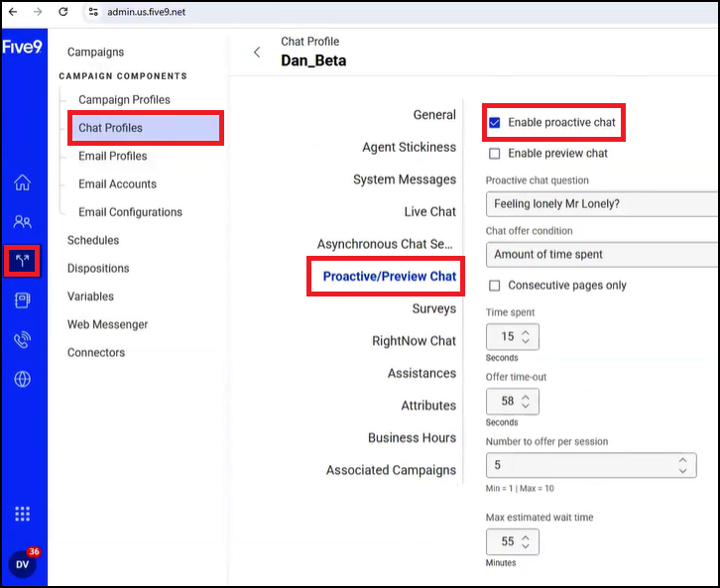Image resolution: width=720 pixels, height=588 pixels.
Task: Open the contacts notebook icon in sidebar
Action: (x=22, y=300)
